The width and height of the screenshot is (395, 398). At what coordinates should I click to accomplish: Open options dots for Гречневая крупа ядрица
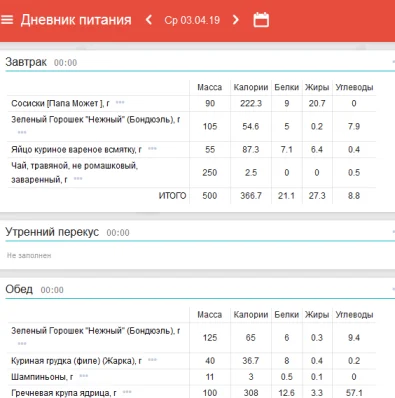[127, 392]
